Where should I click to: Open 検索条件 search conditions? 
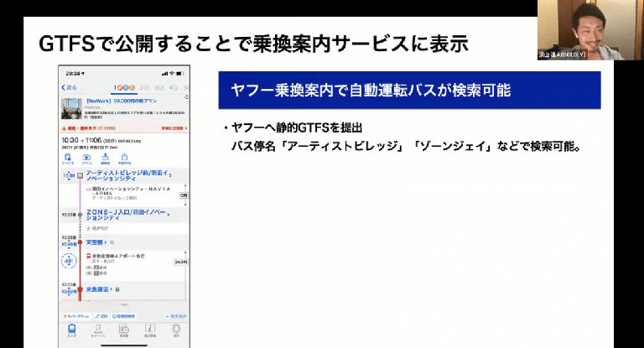177,316
